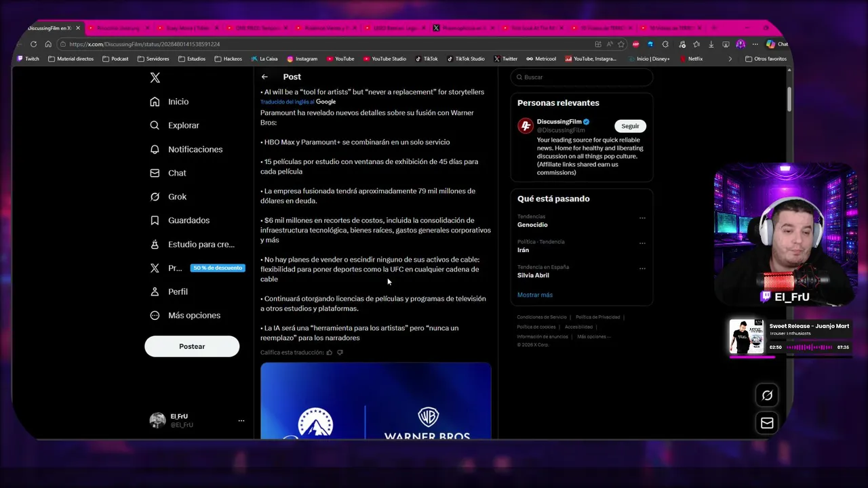
Task: Open the floating Grok button
Action: [x=767, y=395]
